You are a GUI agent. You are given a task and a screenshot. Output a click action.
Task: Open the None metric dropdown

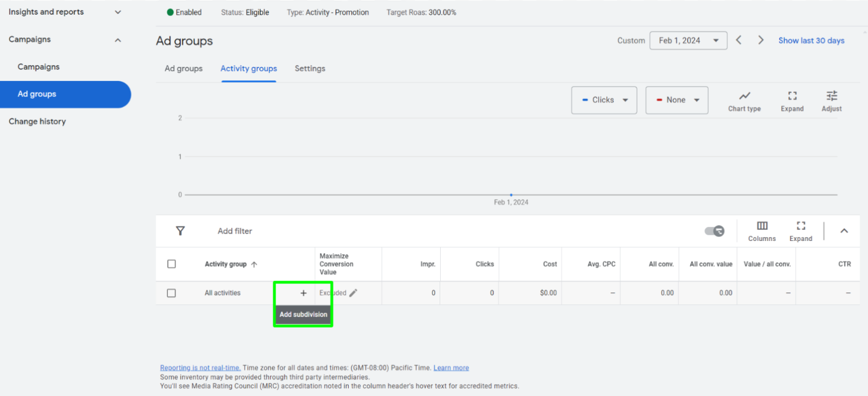pyautogui.click(x=676, y=100)
